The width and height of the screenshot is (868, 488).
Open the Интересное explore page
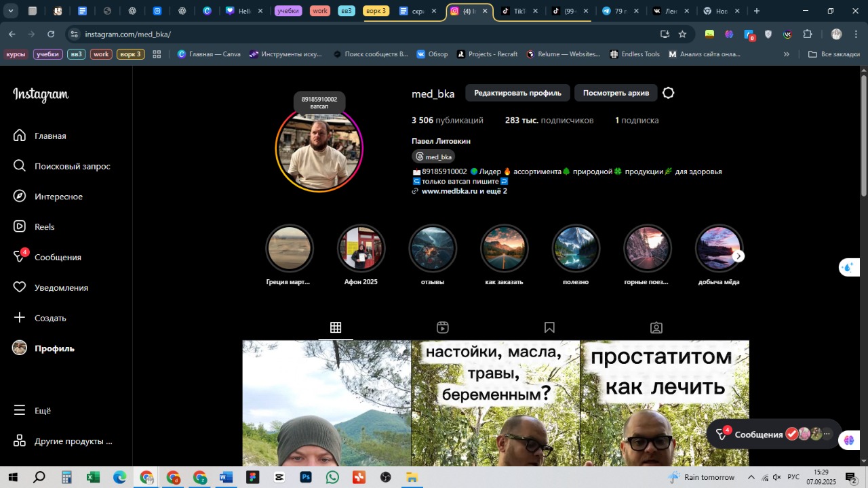pyautogui.click(x=48, y=197)
